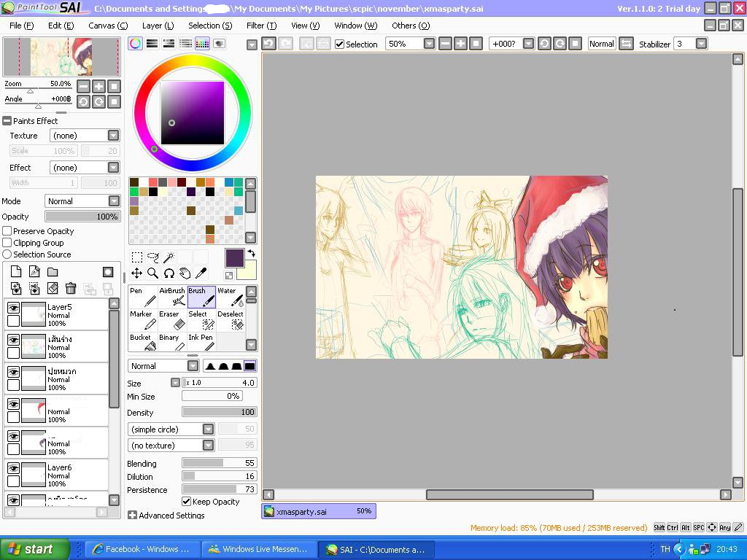Viewport: 747px width, 560px height.
Task: Open the Layer menu
Action: point(158,26)
